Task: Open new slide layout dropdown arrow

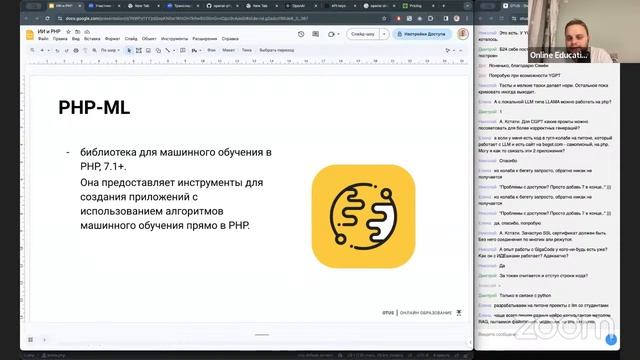Action: (x=48, y=50)
